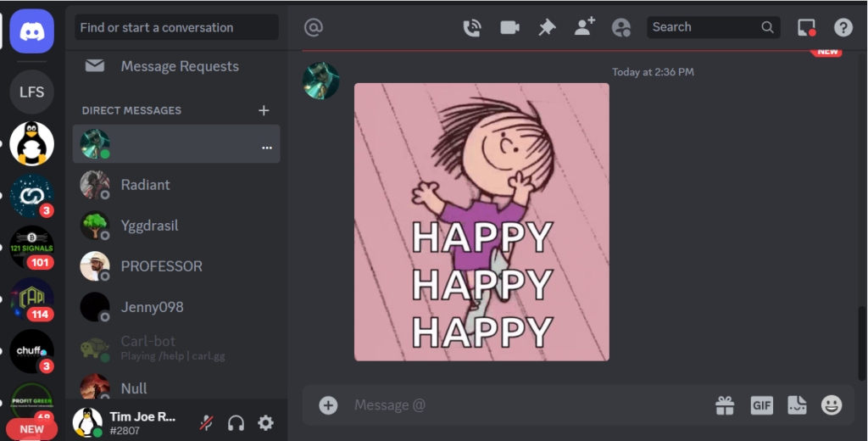The height and width of the screenshot is (441, 868).
Task: Open the Null conversation
Action: coord(176,388)
